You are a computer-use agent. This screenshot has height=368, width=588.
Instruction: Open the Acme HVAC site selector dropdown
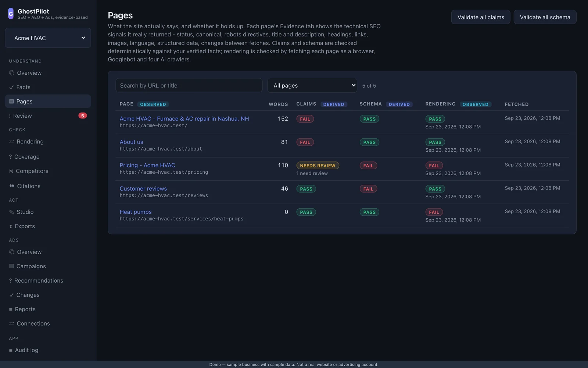tap(48, 38)
